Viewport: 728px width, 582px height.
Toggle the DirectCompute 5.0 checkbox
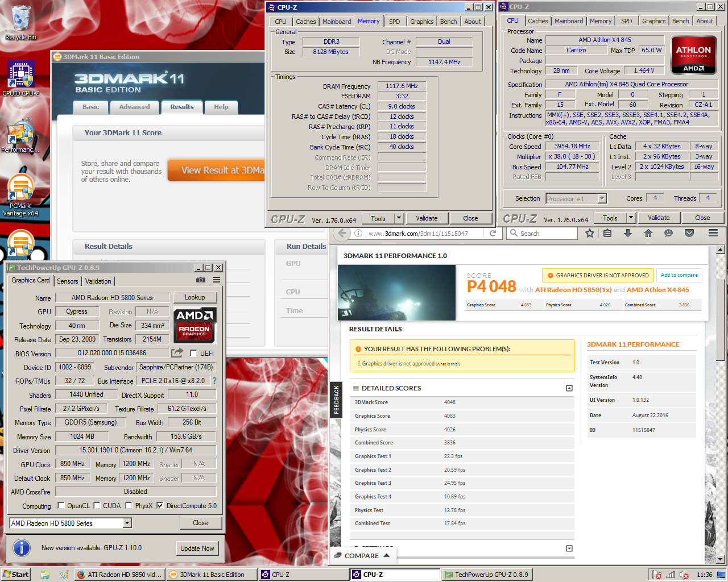(160, 505)
